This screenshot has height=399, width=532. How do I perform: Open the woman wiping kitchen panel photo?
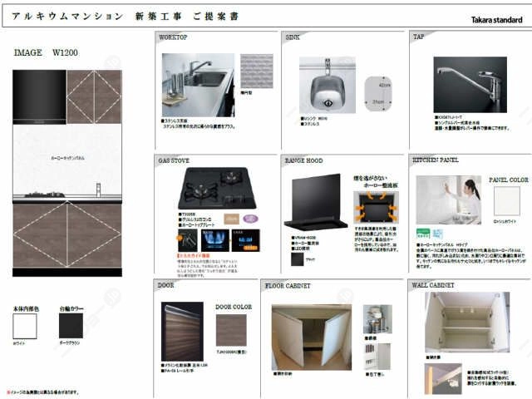[448, 200]
